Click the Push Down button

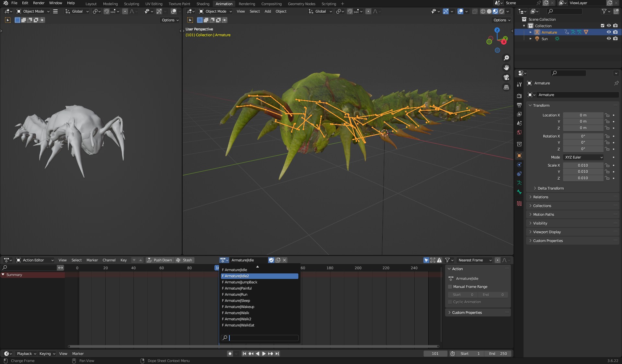click(159, 260)
